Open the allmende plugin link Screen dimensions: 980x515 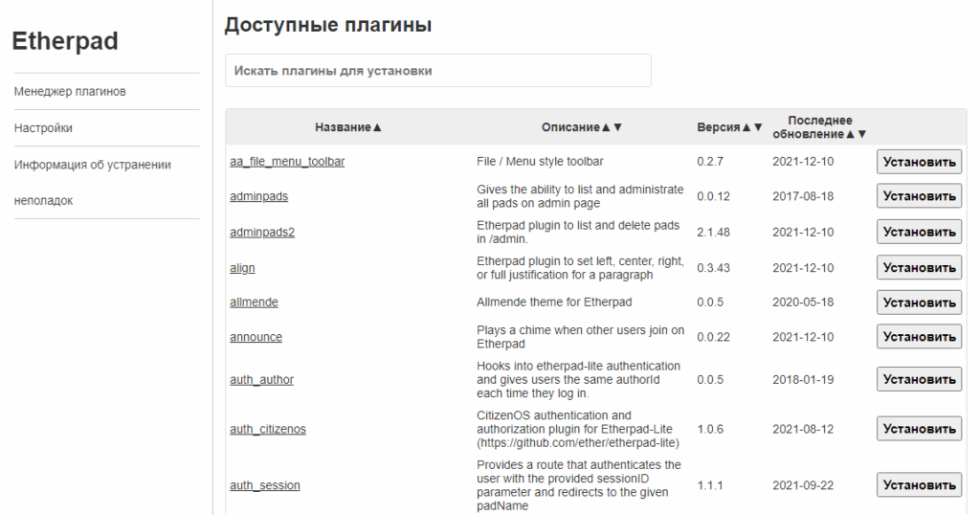coord(254,302)
